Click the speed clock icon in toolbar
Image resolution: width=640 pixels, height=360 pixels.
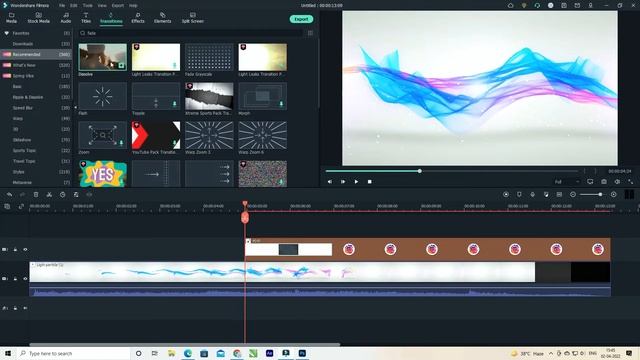point(62,195)
